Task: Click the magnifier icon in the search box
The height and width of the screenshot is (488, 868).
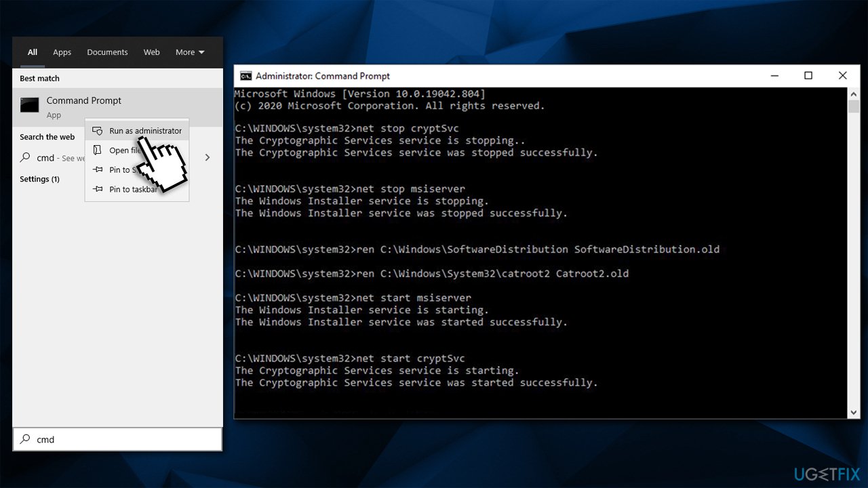Action: pyautogui.click(x=25, y=439)
